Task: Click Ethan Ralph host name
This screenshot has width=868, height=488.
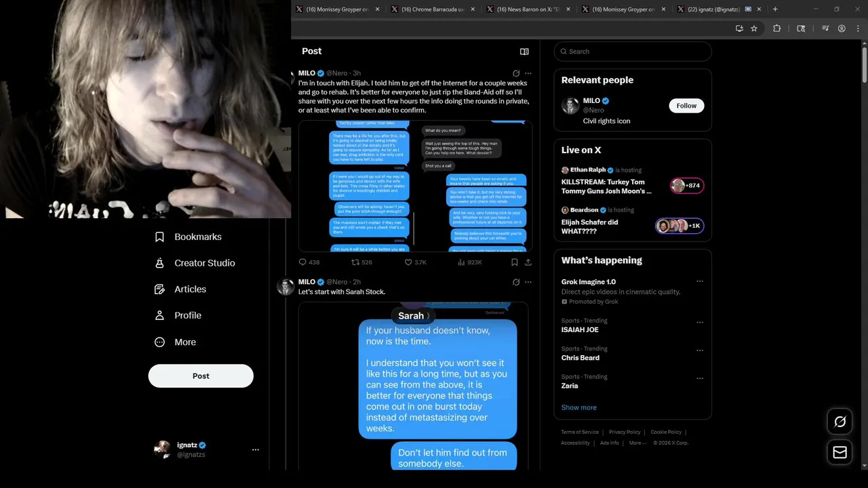Action: click(x=588, y=170)
